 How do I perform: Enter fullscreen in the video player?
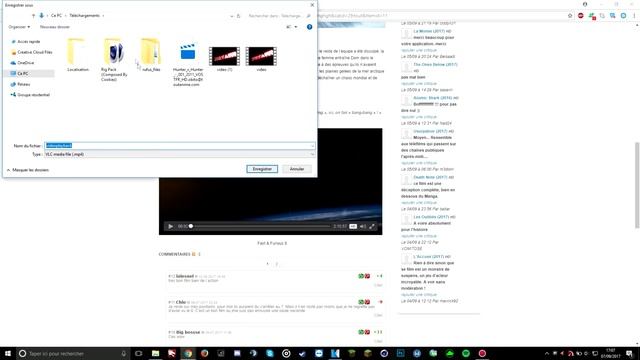372,226
